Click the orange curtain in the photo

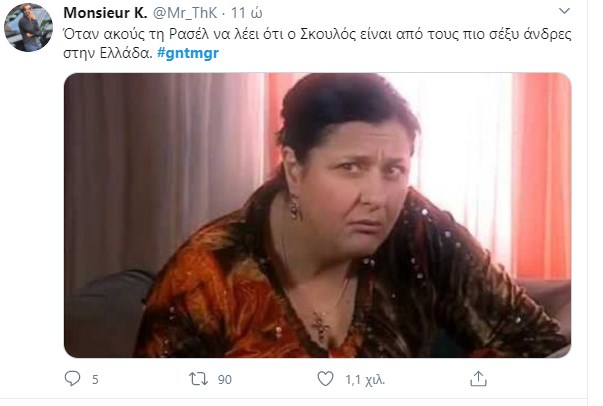(x=541, y=175)
